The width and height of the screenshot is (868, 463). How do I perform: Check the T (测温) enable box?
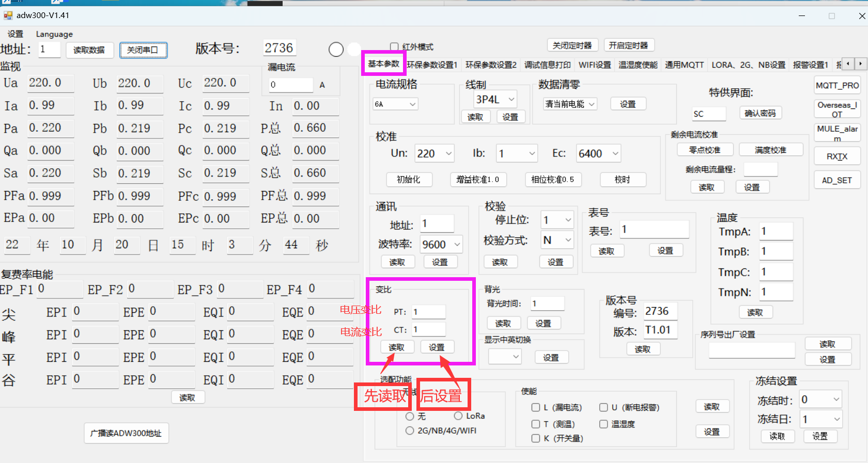click(536, 424)
